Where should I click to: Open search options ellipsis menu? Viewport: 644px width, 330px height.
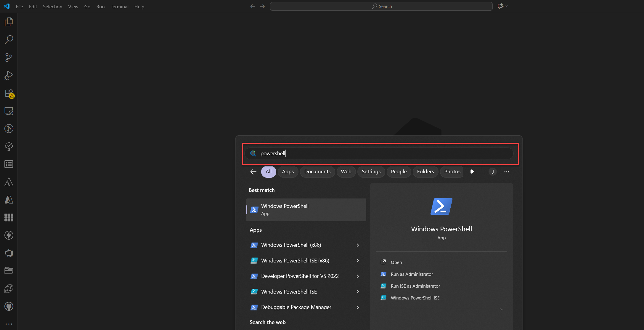(x=507, y=172)
